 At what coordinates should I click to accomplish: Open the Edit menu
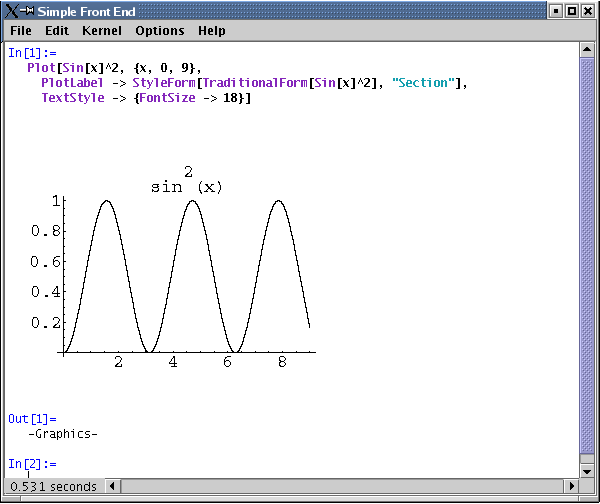(x=57, y=31)
